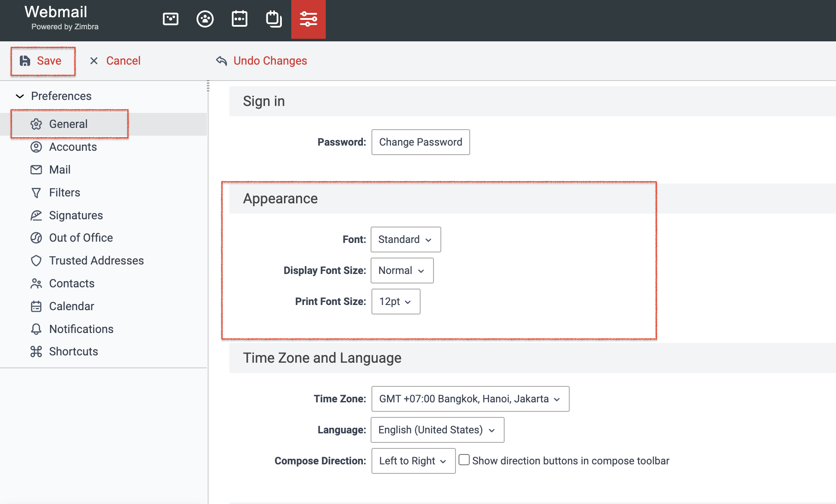The image size is (836, 504).
Task: Click the Shortcuts command-key icon
Action: (36, 352)
